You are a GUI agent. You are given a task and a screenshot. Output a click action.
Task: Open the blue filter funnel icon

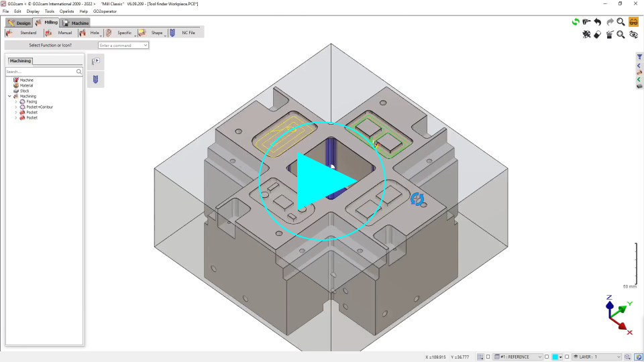point(639,58)
